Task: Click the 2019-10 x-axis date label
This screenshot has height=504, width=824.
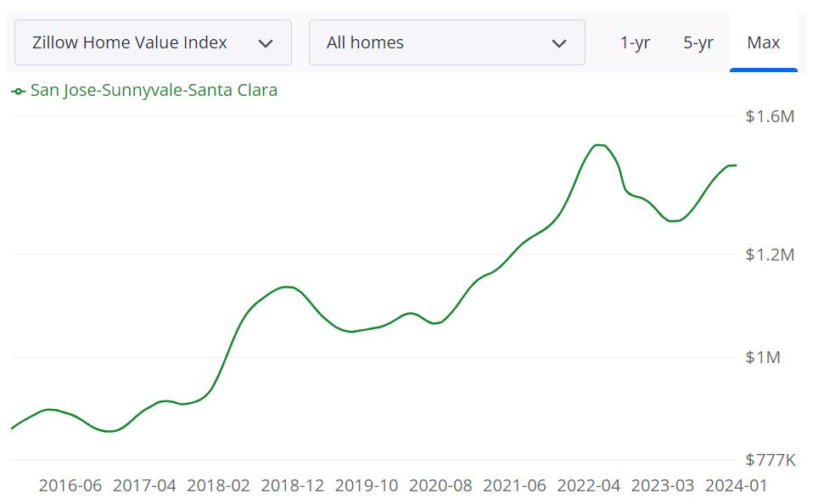Action: [x=367, y=485]
